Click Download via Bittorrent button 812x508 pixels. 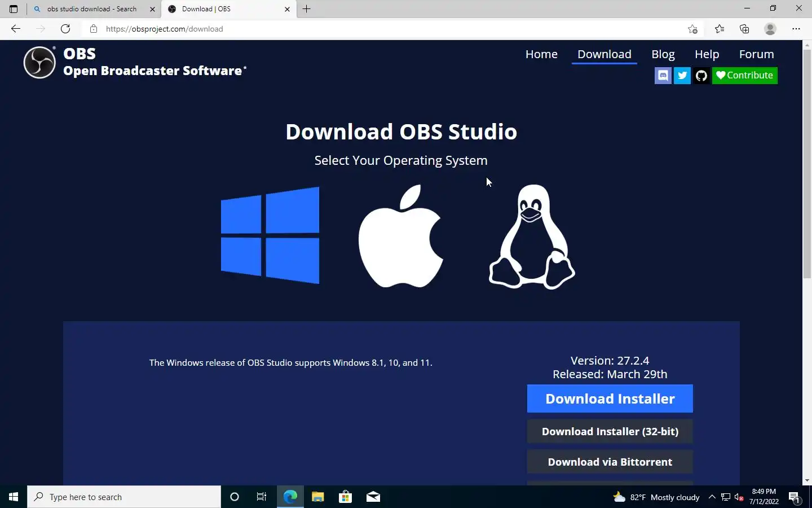point(610,462)
